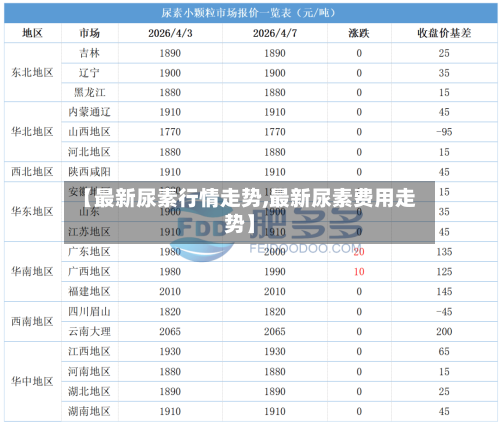Click 广东地区 price 1980 under 2026/4/3
Screen dimensions: 500x426
[170, 252]
